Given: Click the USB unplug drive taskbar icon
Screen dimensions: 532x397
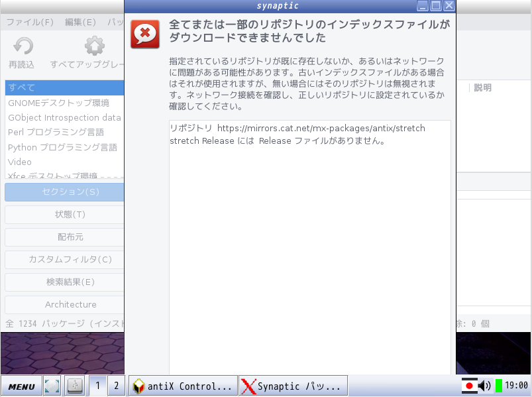Looking at the screenshot, I should coord(75,386).
